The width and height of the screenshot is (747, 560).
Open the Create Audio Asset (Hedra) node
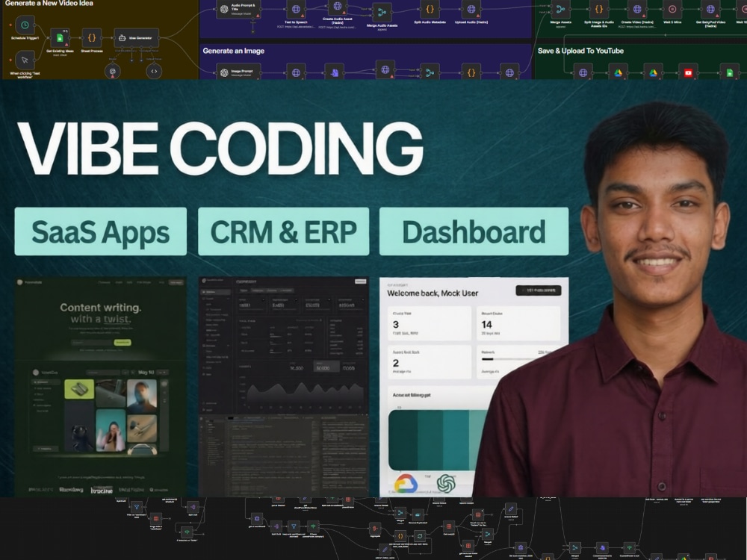338,7
